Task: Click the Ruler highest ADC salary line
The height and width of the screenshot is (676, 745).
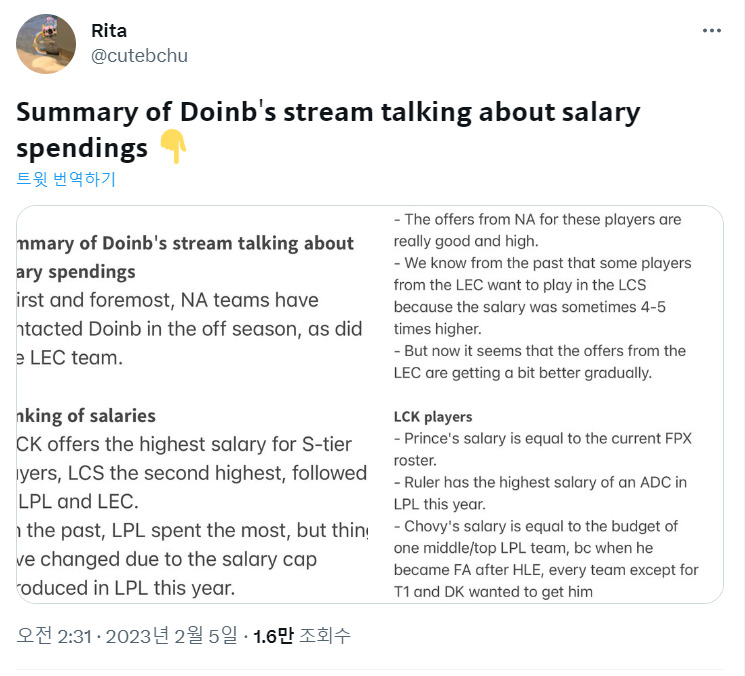Action: click(540, 493)
